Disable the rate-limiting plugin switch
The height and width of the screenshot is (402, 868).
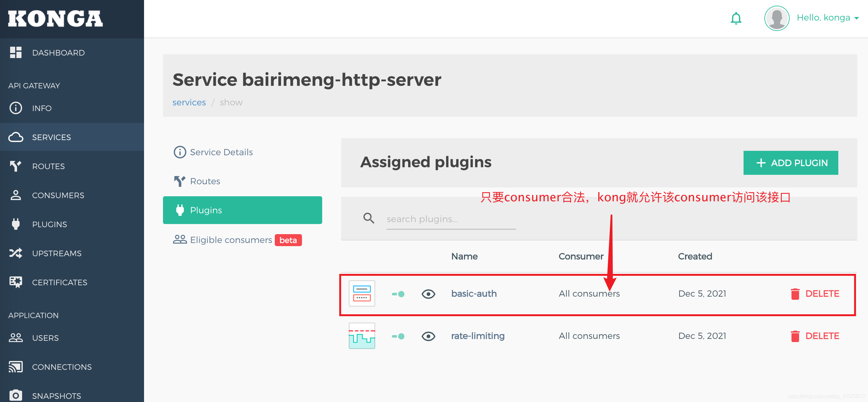[x=398, y=336]
